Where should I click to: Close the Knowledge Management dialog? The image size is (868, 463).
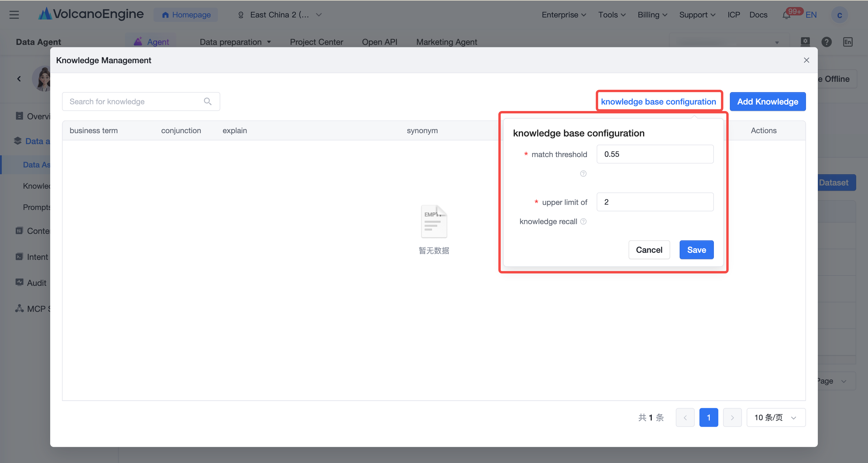coord(806,60)
